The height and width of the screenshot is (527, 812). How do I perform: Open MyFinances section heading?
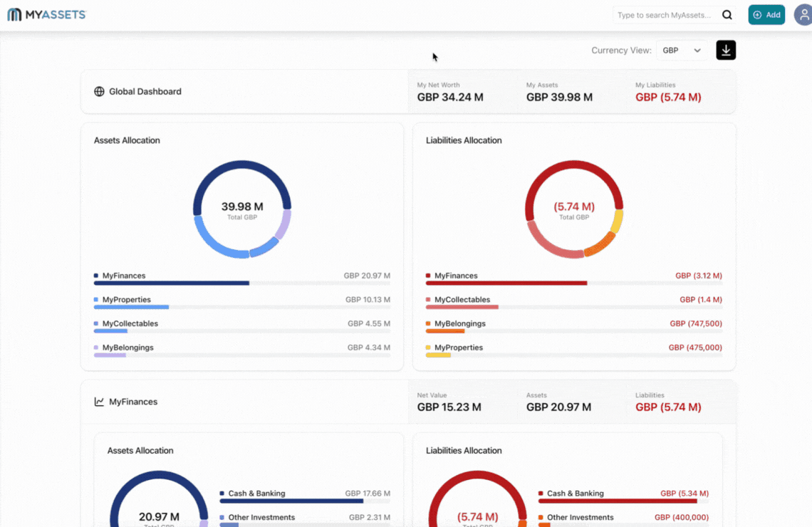[x=133, y=402]
